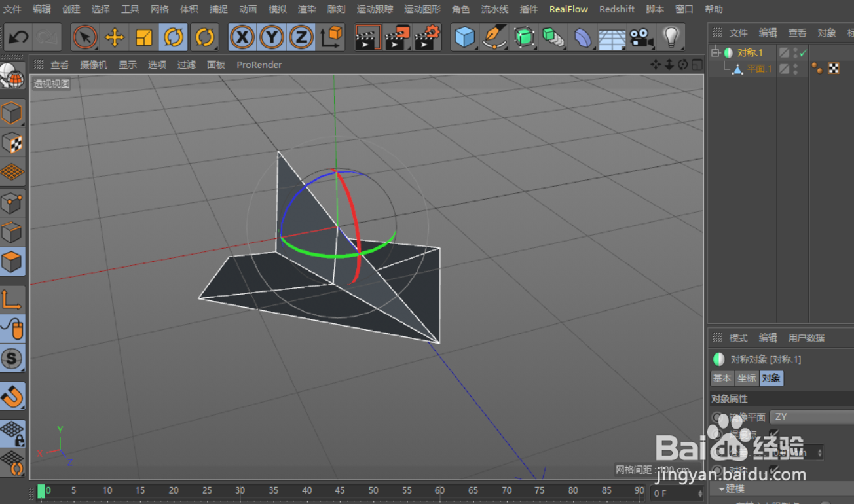Collapse the 对称.1 tree node
This screenshot has width=854, height=504.
tap(715, 52)
